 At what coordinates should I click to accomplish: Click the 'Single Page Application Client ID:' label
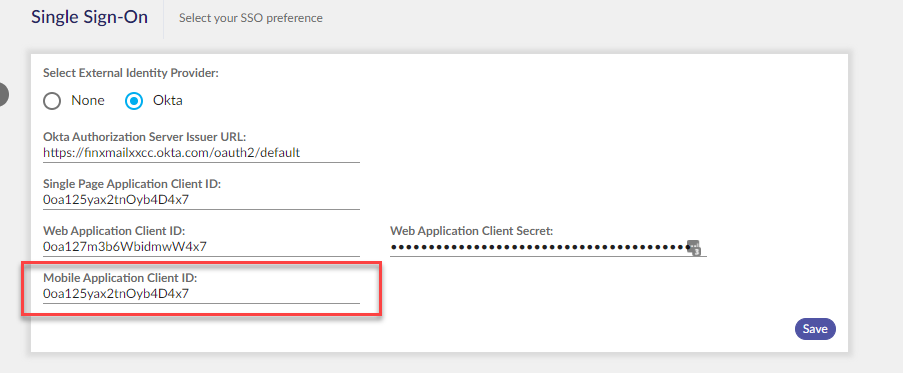pos(132,184)
